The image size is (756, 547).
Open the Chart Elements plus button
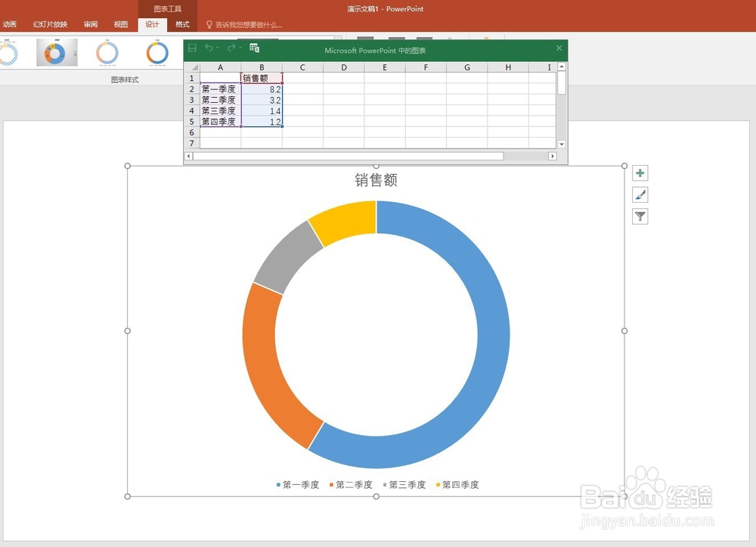point(640,172)
